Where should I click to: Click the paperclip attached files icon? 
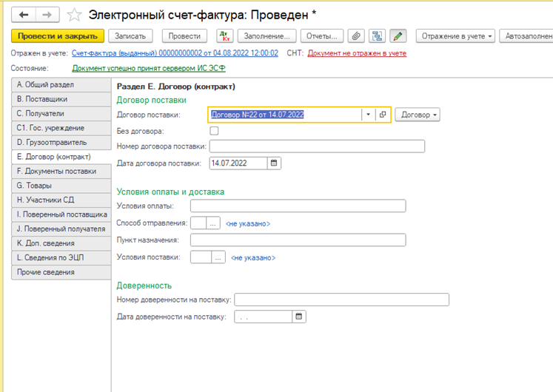coord(356,36)
